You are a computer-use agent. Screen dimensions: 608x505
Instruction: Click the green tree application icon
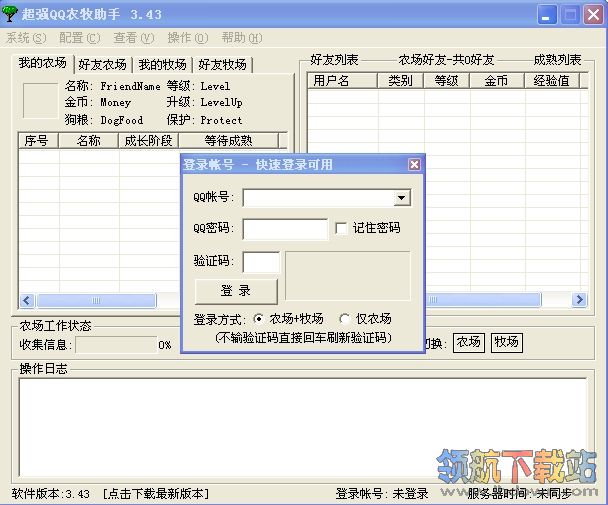[10, 14]
